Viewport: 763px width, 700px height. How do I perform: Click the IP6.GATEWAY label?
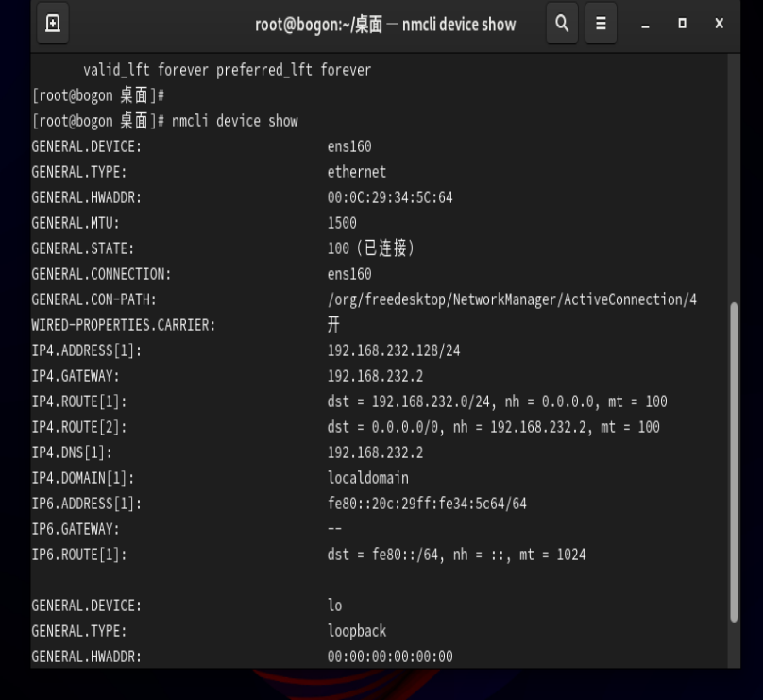76,529
